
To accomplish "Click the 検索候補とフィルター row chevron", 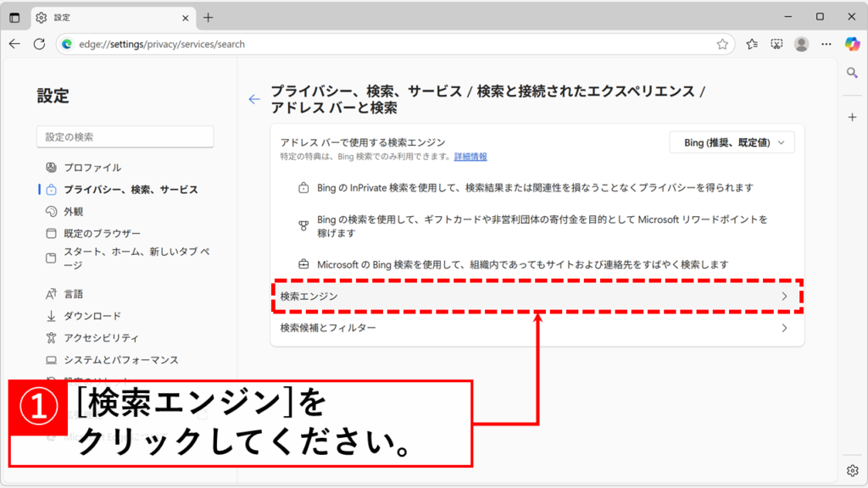I will [x=784, y=328].
